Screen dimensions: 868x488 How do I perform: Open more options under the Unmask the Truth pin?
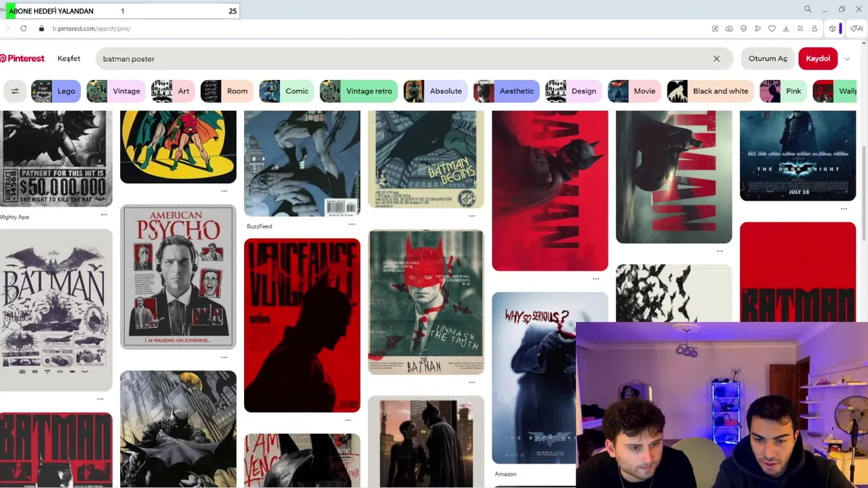pos(472,382)
